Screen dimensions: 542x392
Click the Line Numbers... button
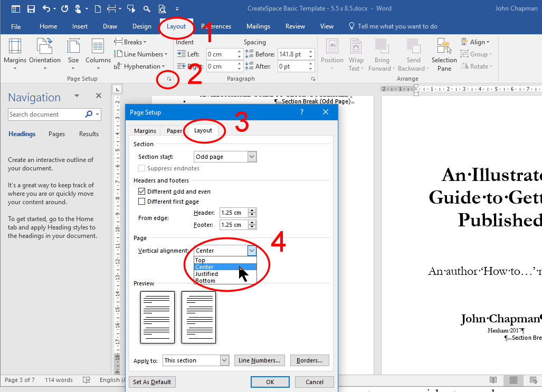260,360
